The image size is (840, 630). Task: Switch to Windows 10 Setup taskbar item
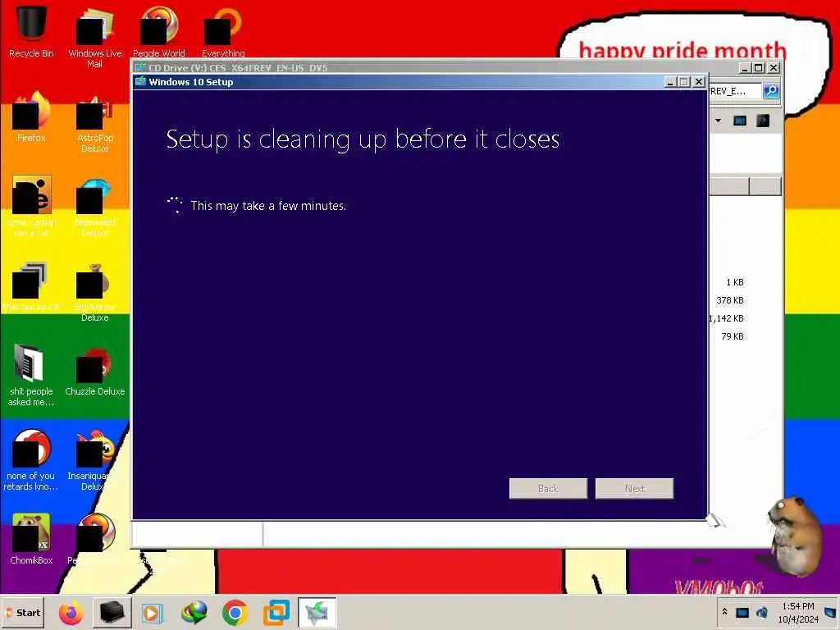[x=317, y=613]
